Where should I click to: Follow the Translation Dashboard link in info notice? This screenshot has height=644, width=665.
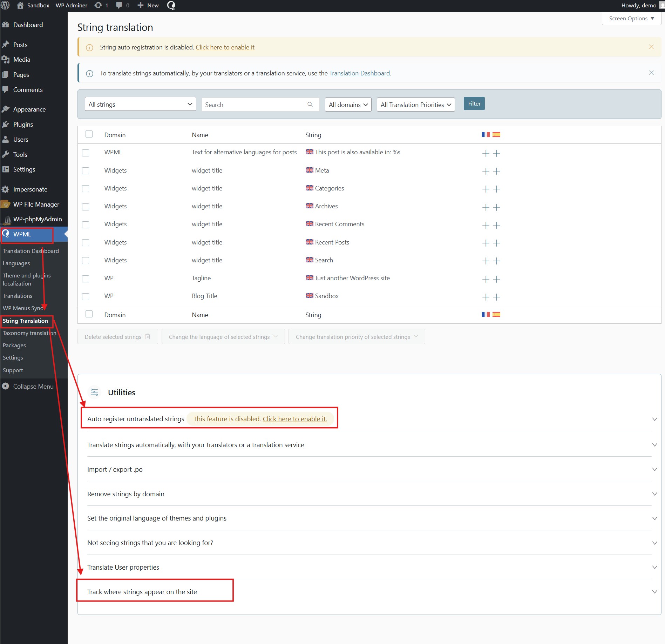(x=359, y=73)
